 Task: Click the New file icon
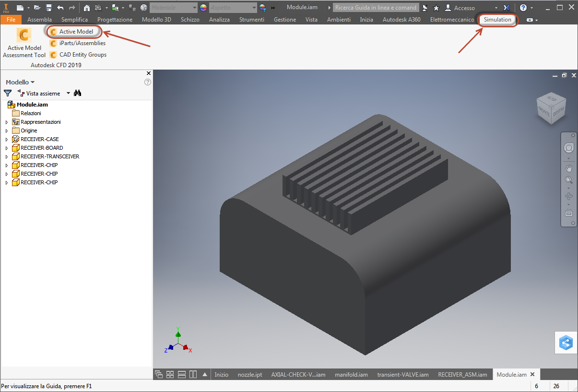click(x=20, y=8)
